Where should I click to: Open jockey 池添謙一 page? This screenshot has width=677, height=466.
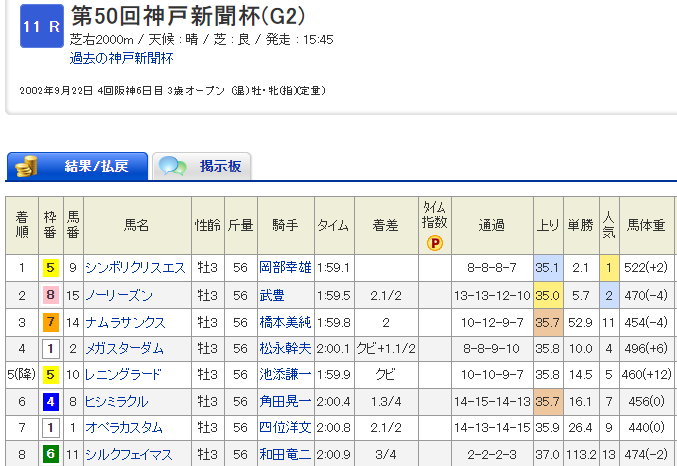[x=285, y=374]
